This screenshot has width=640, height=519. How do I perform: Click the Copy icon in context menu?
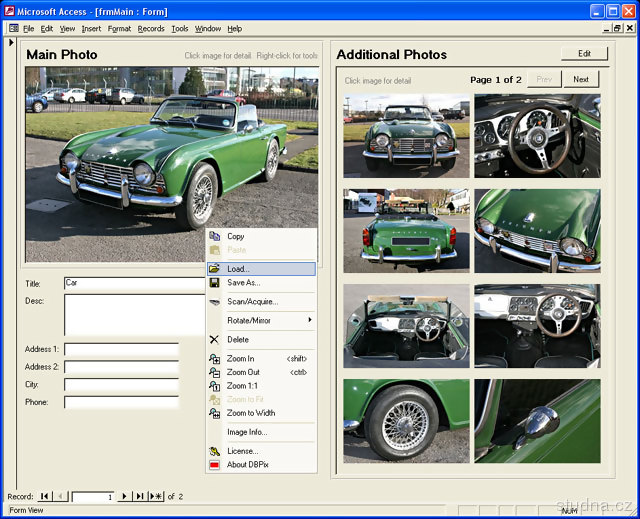click(214, 236)
